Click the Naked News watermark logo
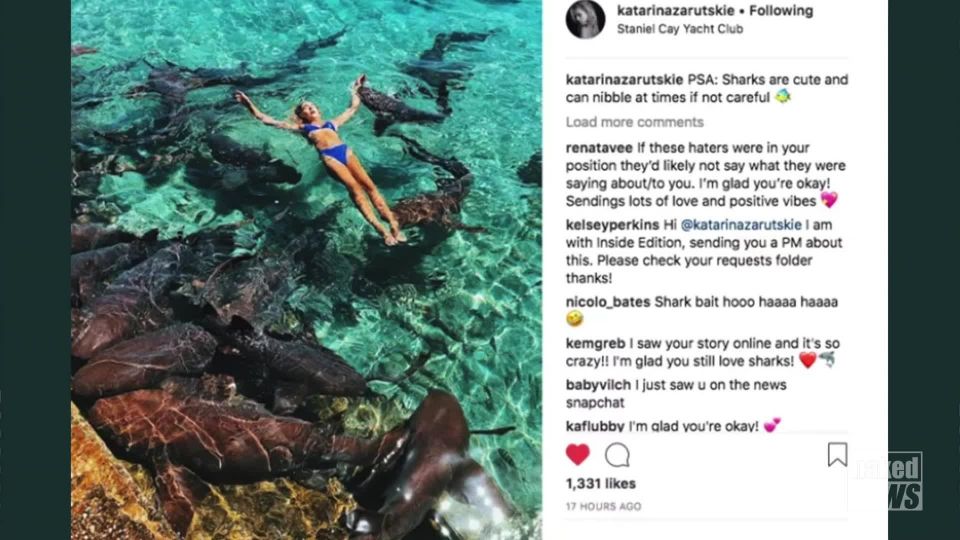This screenshot has height=540, width=960. click(x=886, y=482)
